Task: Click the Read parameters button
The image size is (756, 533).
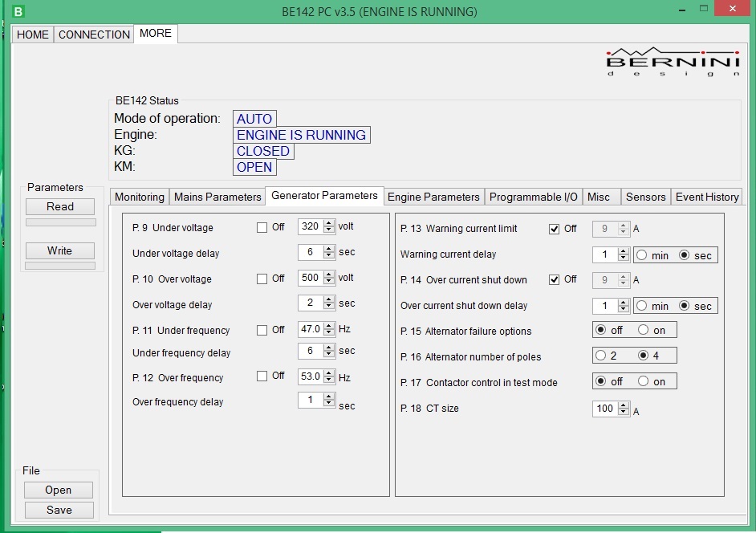Action: point(60,206)
